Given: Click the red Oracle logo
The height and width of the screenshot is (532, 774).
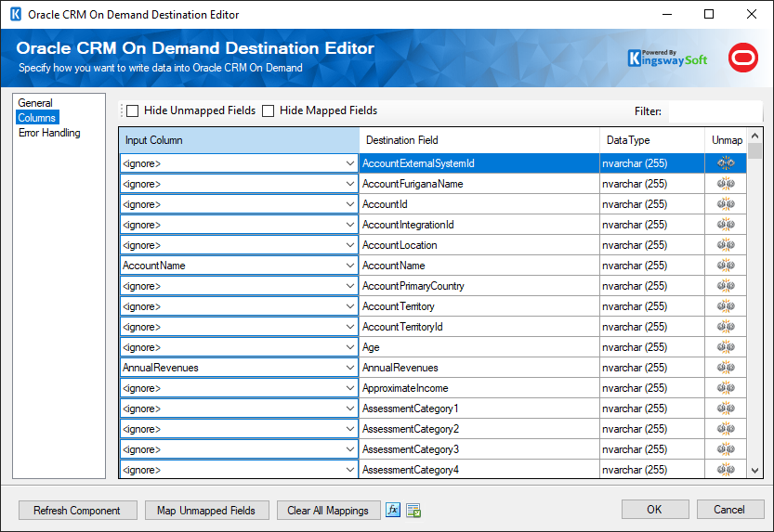Looking at the screenshot, I should pyautogui.click(x=743, y=58).
